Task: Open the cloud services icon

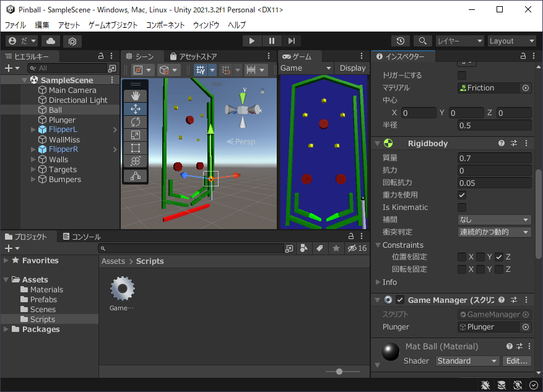Action: (x=51, y=41)
